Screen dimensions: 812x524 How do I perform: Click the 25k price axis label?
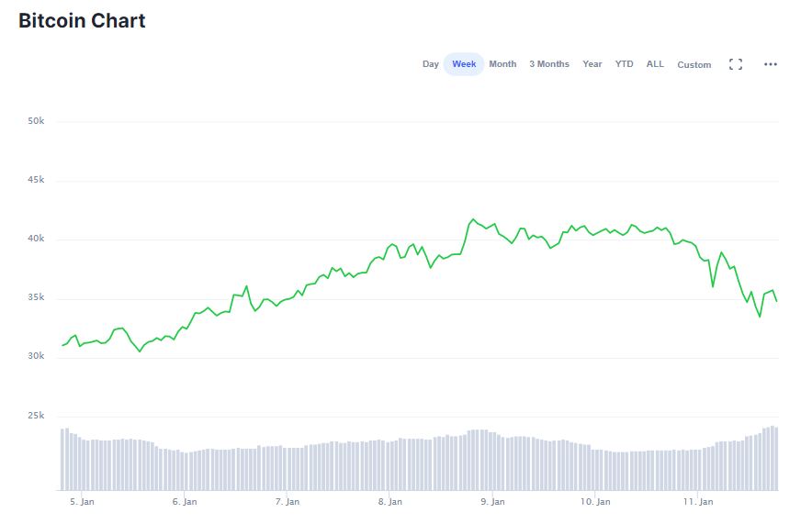[x=36, y=416]
